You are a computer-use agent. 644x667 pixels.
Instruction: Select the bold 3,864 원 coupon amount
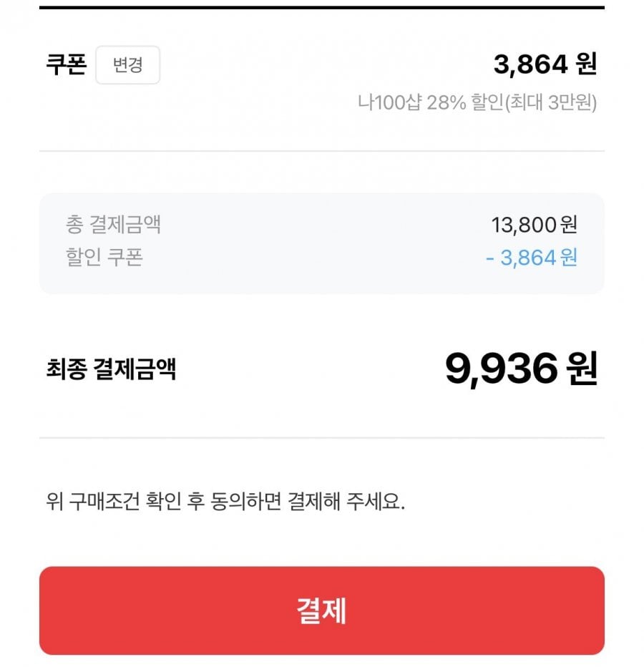[x=545, y=65]
